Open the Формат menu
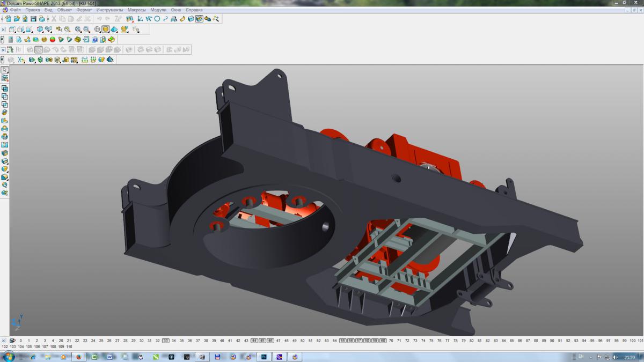This screenshot has height=362, width=644. click(x=84, y=10)
